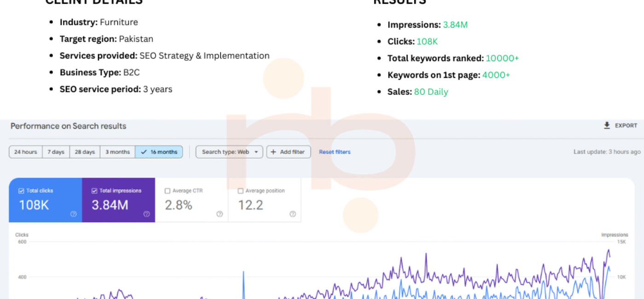The height and width of the screenshot is (299, 644).
Task: Click the "Clicks: 108K" results bullet
Action: click(x=413, y=41)
